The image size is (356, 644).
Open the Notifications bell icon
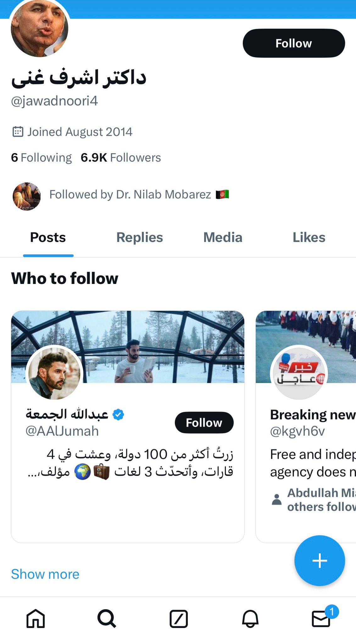tap(250, 619)
